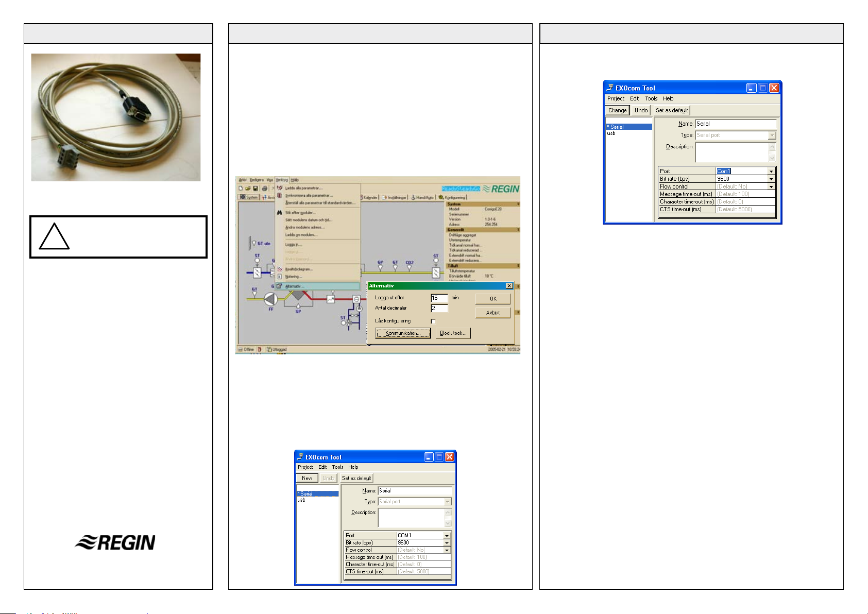Click the 'Logga ut efter' minutes field

(439, 298)
